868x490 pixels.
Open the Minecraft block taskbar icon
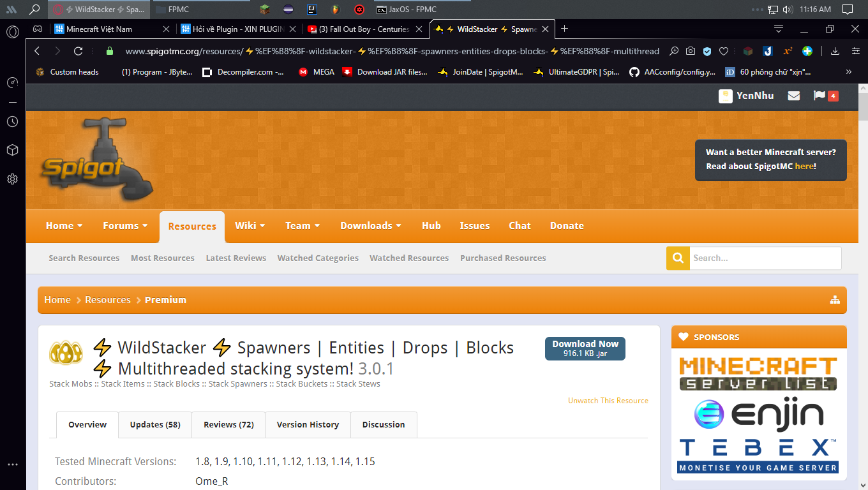click(265, 10)
